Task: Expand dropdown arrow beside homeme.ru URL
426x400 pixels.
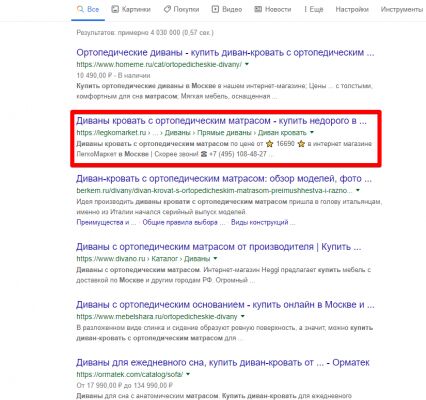Action: 247,64
